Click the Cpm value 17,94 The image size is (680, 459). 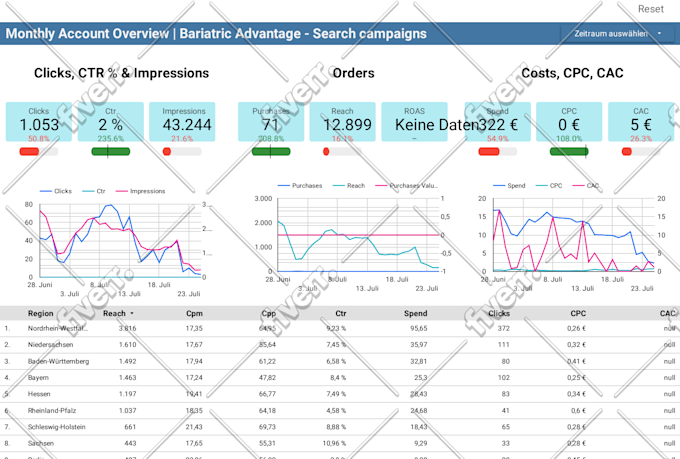pyautogui.click(x=194, y=361)
